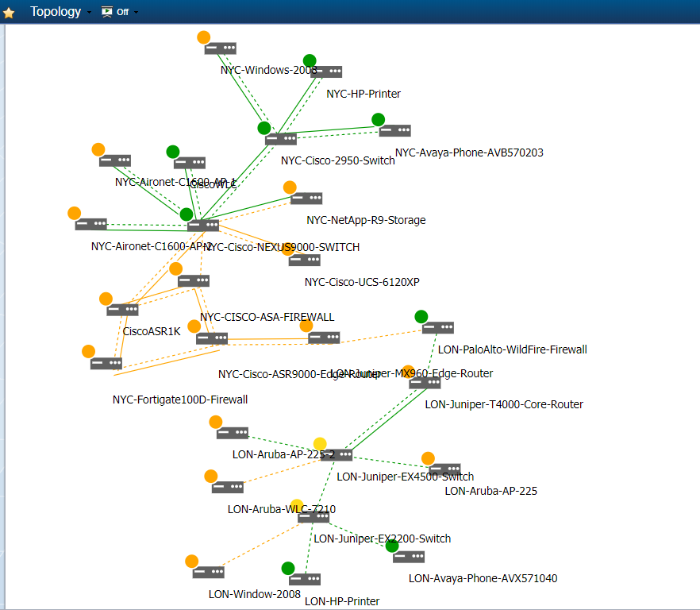
Task: Select the LON-Aruba-AP-225 device icon
Action: pyautogui.click(x=444, y=469)
